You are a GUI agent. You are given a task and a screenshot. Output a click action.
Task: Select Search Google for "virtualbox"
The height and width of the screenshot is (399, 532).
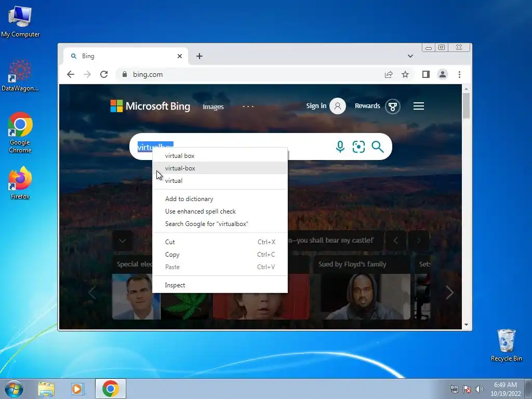[220, 224]
